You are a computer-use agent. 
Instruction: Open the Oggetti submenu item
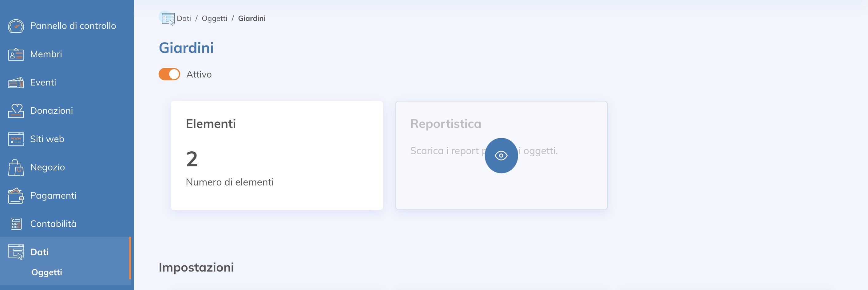pos(46,272)
